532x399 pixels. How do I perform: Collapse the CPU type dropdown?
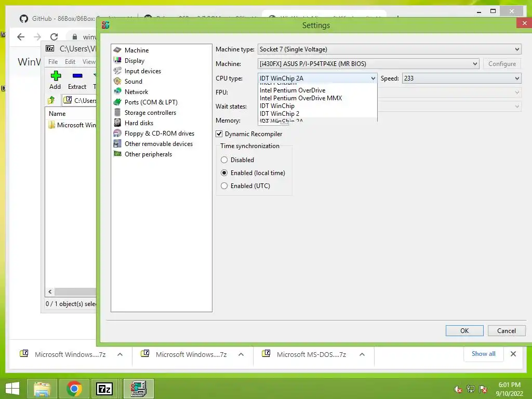pyautogui.click(x=373, y=78)
